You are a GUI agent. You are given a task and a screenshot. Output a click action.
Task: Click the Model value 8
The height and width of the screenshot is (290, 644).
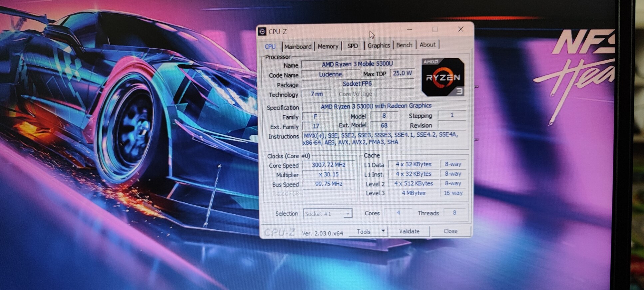click(x=384, y=116)
